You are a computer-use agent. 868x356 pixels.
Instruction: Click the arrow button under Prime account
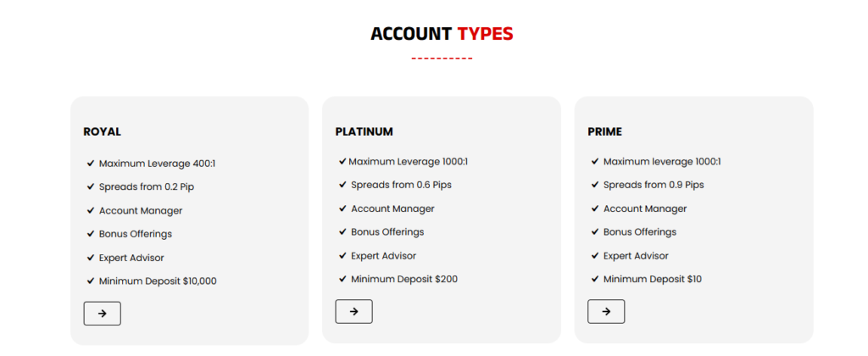click(606, 311)
